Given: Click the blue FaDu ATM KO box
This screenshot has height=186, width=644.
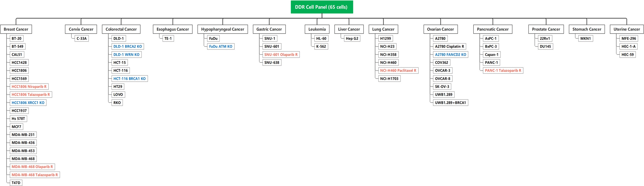Looking at the screenshot, I should tap(221, 46).
